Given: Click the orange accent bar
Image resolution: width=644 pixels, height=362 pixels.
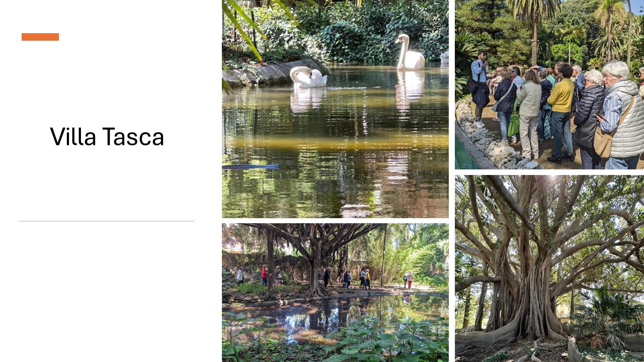Looking at the screenshot, I should tap(40, 37).
